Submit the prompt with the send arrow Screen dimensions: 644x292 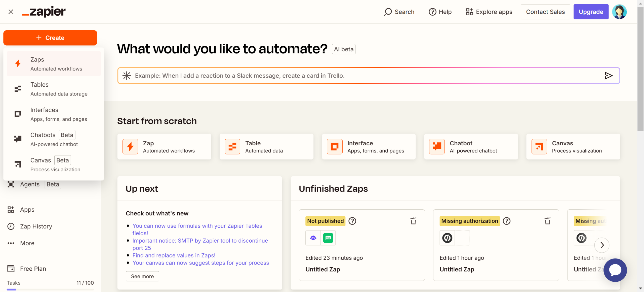pyautogui.click(x=609, y=76)
